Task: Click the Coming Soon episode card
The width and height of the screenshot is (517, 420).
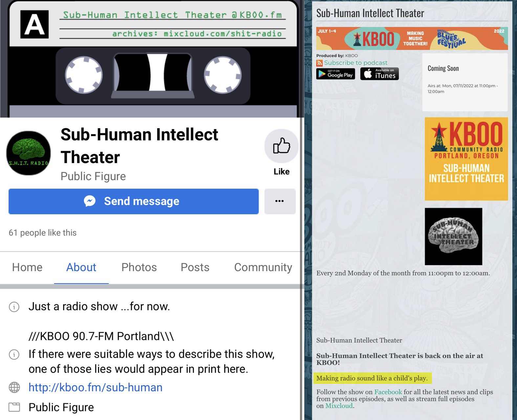Action: point(465,82)
